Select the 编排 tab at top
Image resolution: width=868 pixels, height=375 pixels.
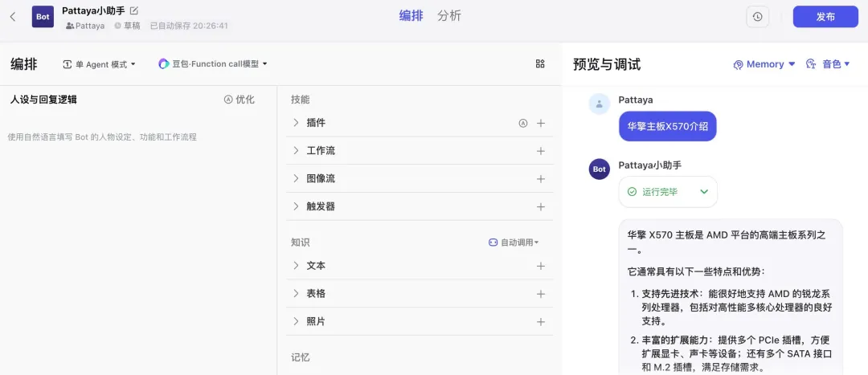pyautogui.click(x=411, y=16)
